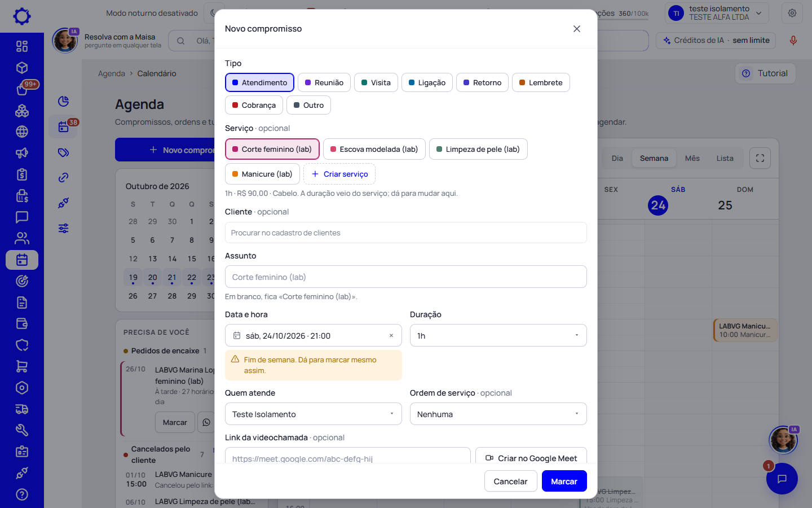
Task: Click the Criar serviço button
Action: point(339,174)
